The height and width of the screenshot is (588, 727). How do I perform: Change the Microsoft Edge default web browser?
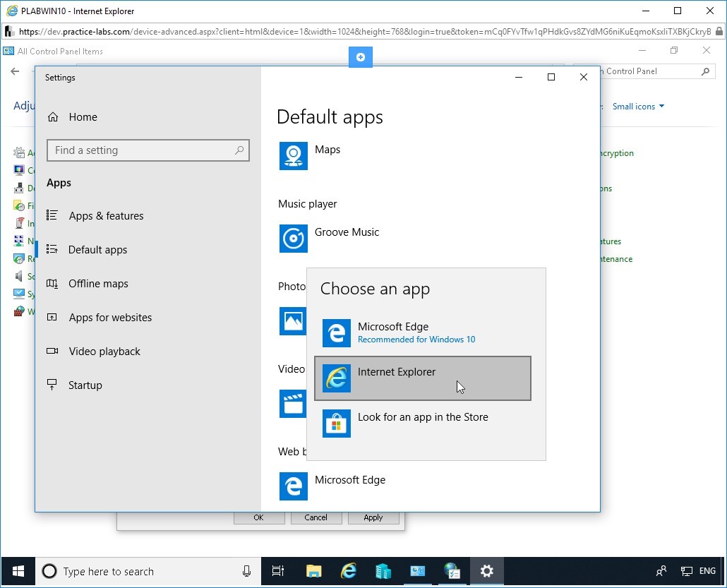(332, 486)
